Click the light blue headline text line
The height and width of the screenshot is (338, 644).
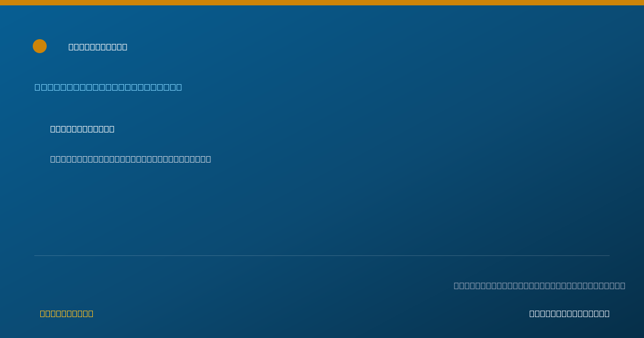point(108,87)
